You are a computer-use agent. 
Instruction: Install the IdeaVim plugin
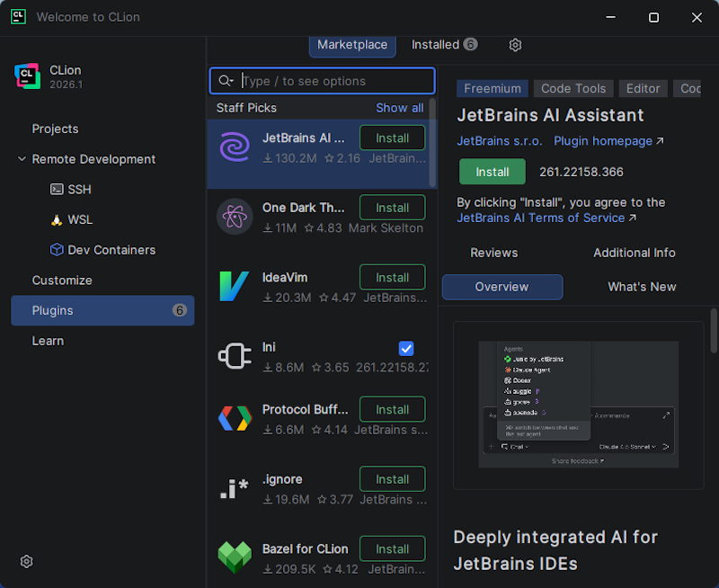(x=393, y=278)
